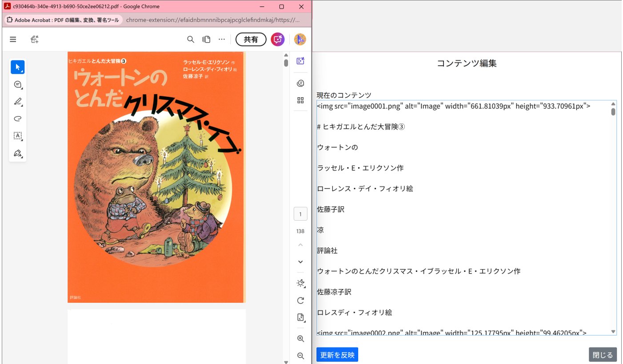The width and height of the screenshot is (623, 364).
Task: Pick the freehand draw loop tool
Action: pos(17,119)
